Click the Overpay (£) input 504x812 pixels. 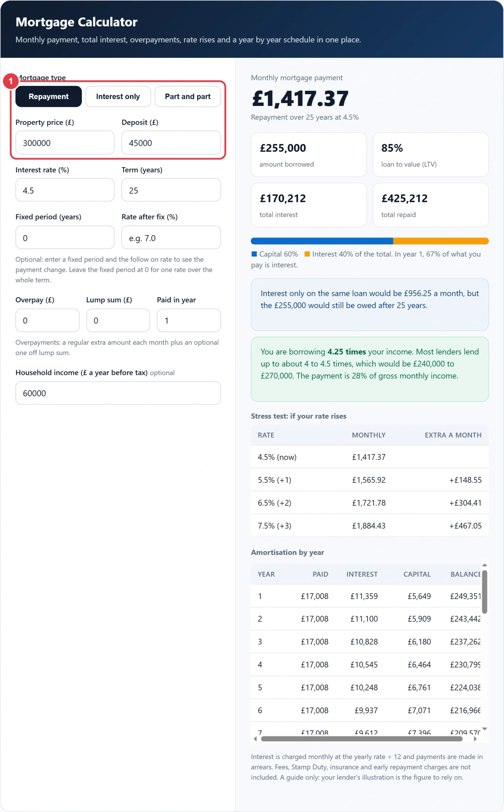pos(47,320)
